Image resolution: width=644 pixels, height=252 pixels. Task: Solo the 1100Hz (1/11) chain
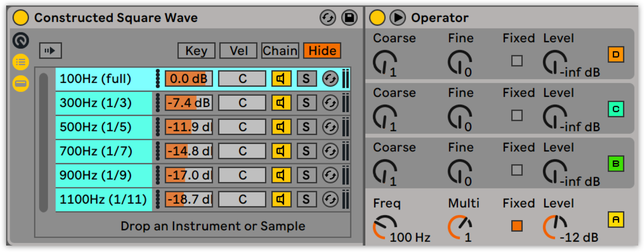pyautogui.click(x=306, y=199)
